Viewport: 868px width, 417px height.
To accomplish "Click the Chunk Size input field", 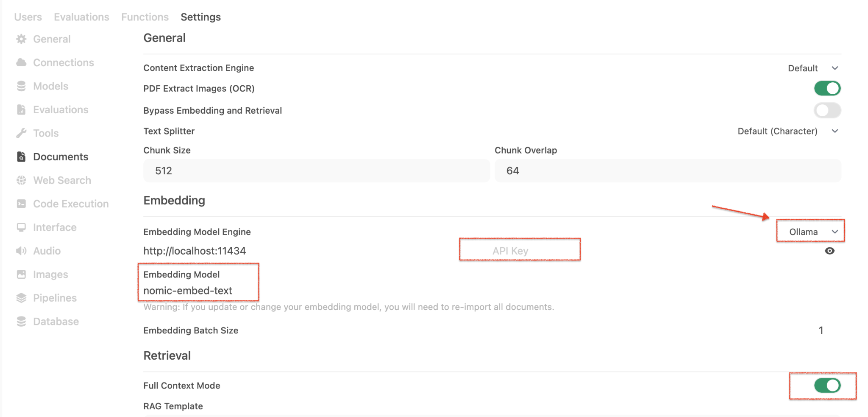I will pos(316,171).
